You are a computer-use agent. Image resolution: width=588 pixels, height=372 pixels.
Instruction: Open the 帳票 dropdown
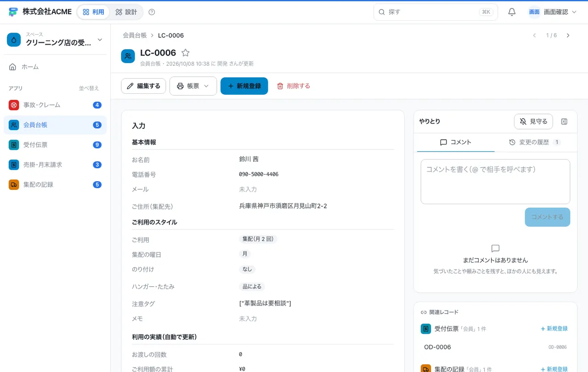coord(193,86)
